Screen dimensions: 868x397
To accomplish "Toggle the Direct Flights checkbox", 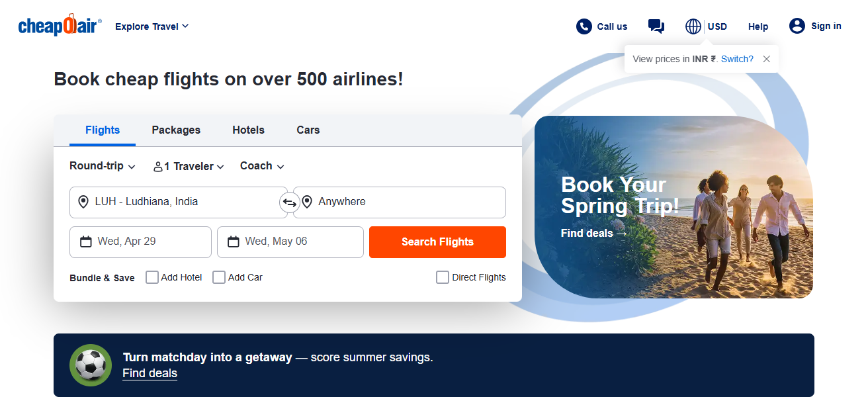I will pyautogui.click(x=443, y=277).
